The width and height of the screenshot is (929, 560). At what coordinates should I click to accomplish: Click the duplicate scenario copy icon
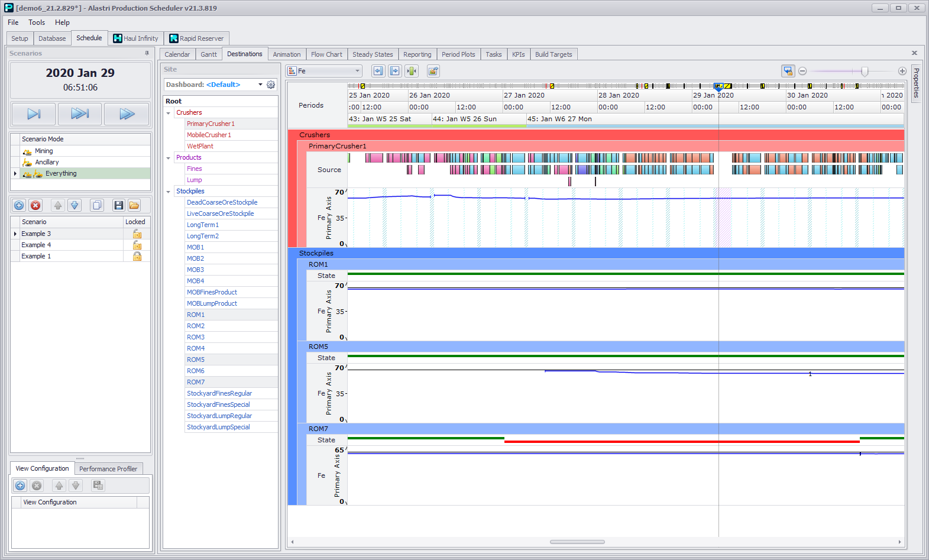pyautogui.click(x=97, y=205)
